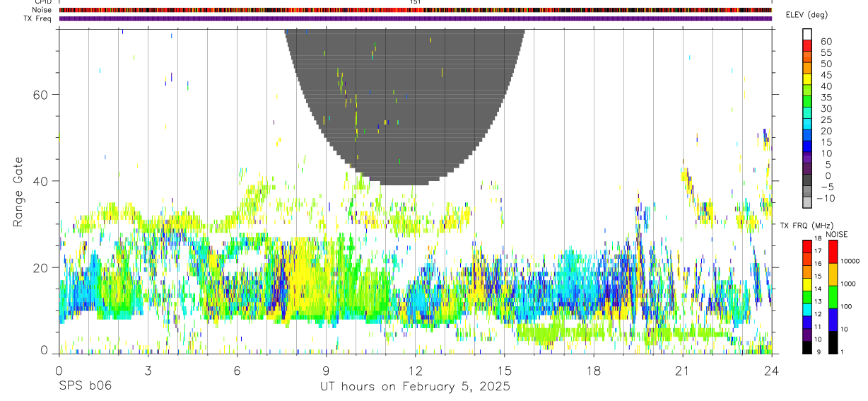Click the '50' label on the ELEV colorbar

[826, 64]
